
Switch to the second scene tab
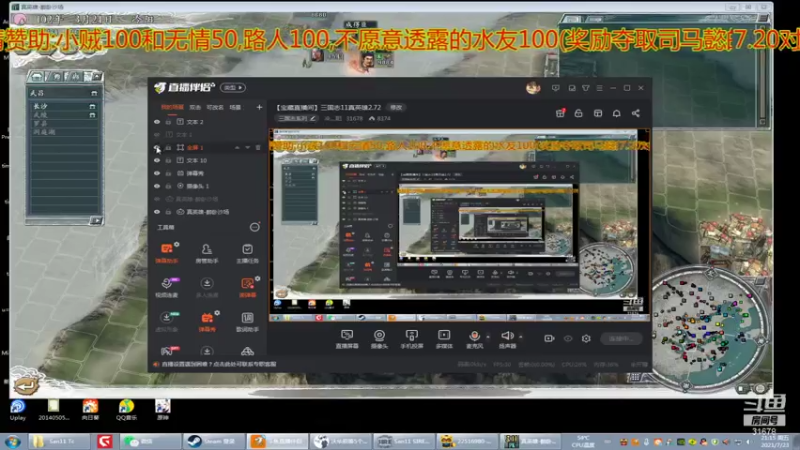195,108
